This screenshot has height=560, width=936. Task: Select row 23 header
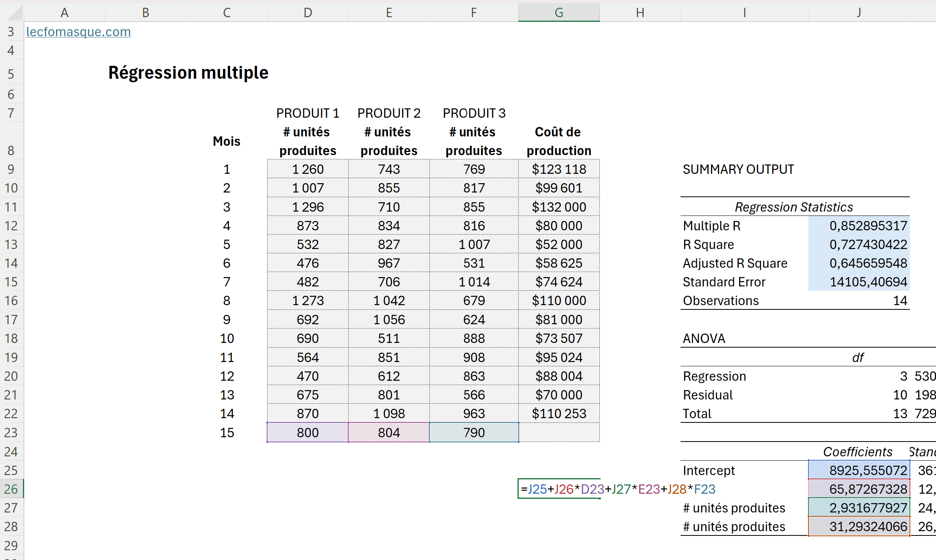pyautogui.click(x=11, y=432)
